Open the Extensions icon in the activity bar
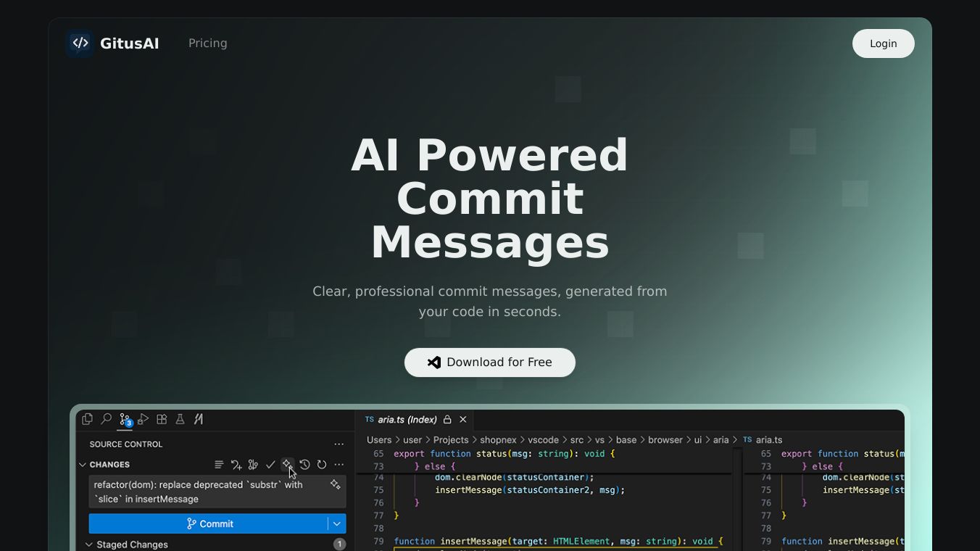Screen dimensions: 980x551 point(162,419)
